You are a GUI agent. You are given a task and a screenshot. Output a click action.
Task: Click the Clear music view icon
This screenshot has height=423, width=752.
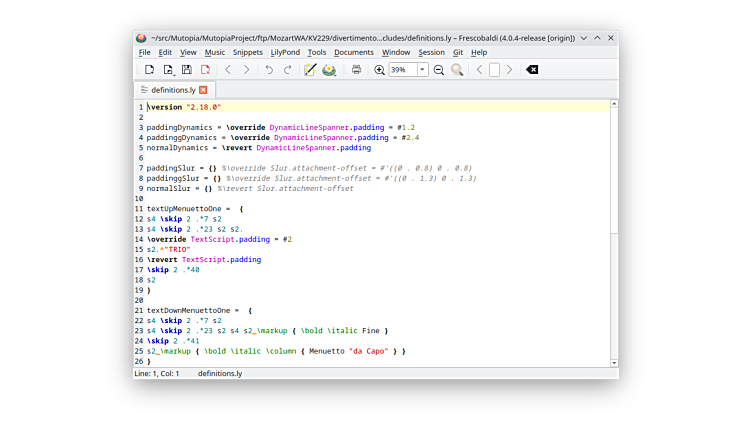tap(532, 70)
